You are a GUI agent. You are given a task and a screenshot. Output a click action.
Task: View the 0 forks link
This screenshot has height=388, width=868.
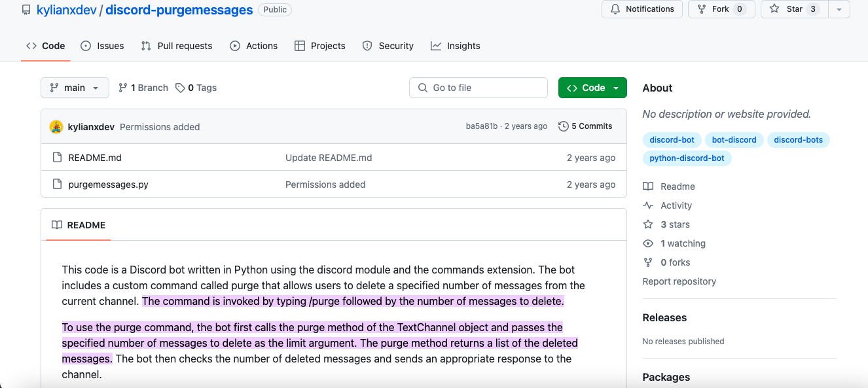click(666, 262)
